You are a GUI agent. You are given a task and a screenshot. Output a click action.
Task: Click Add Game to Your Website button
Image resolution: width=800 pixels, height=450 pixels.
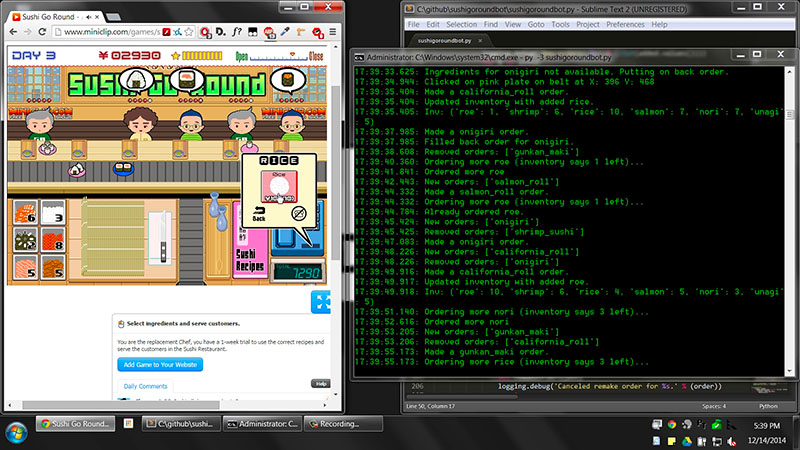[x=164, y=365]
